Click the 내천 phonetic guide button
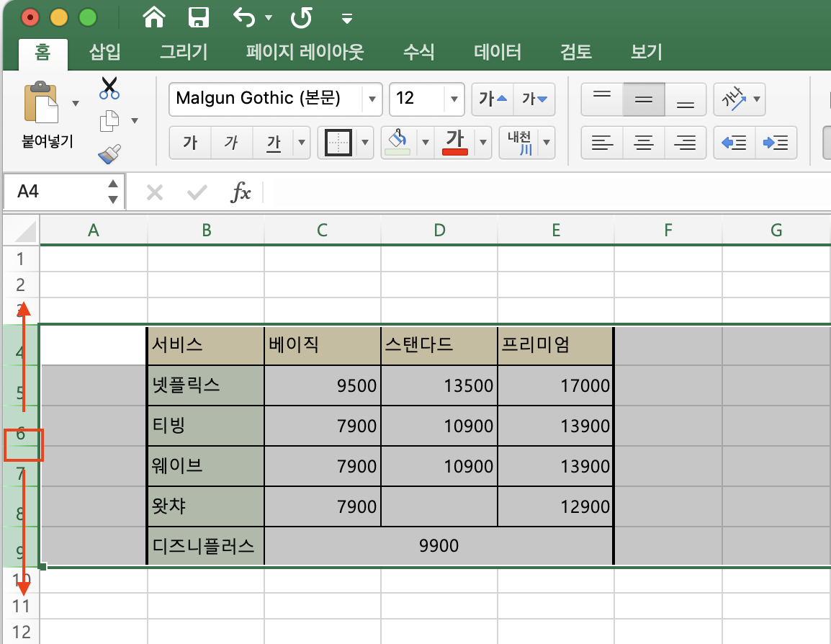The width and height of the screenshot is (831, 644). (519, 143)
